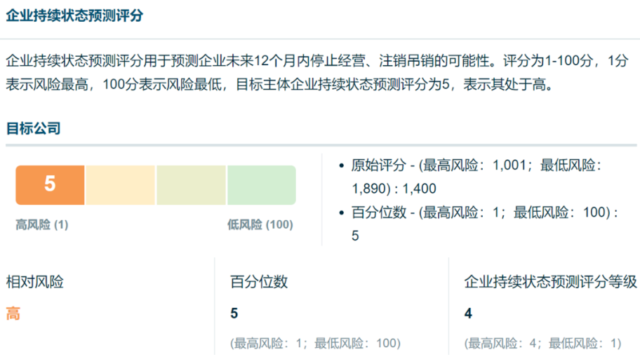Click the light olive risk bar segment
Viewport: 640px width, 364px height.
(x=191, y=185)
